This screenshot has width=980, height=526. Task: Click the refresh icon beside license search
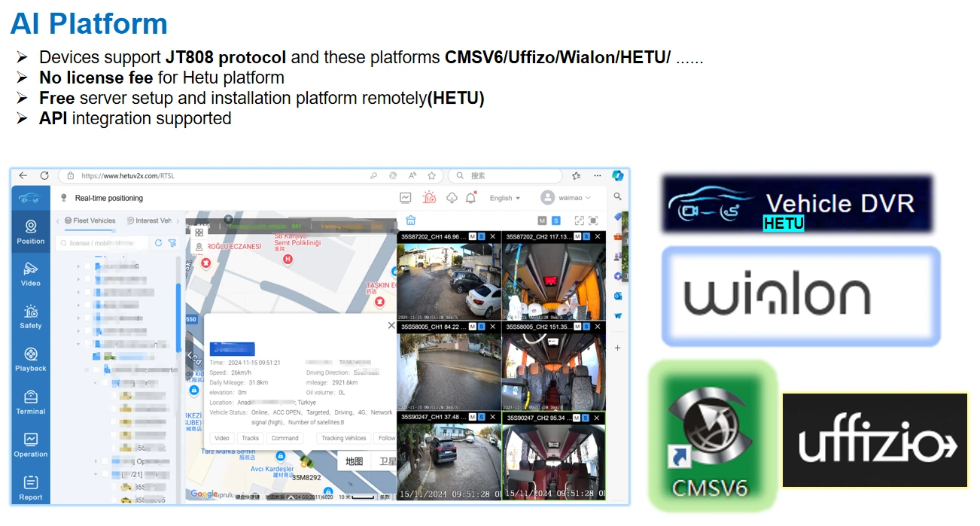158,243
